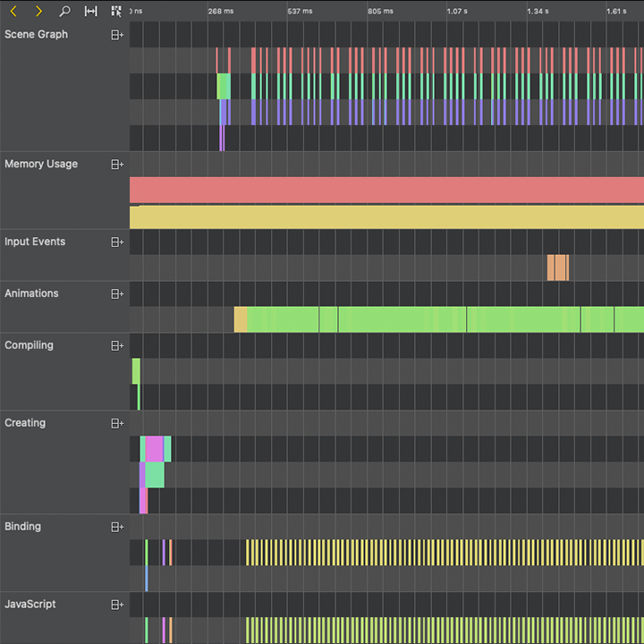This screenshot has width=644, height=644.
Task: Jump to next event with right arrow
Action: click(x=38, y=12)
